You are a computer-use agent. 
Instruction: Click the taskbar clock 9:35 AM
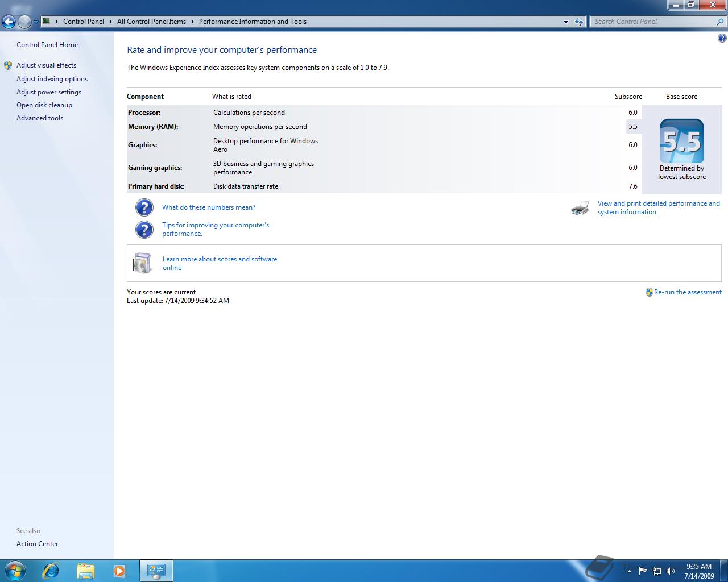pos(699,567)
